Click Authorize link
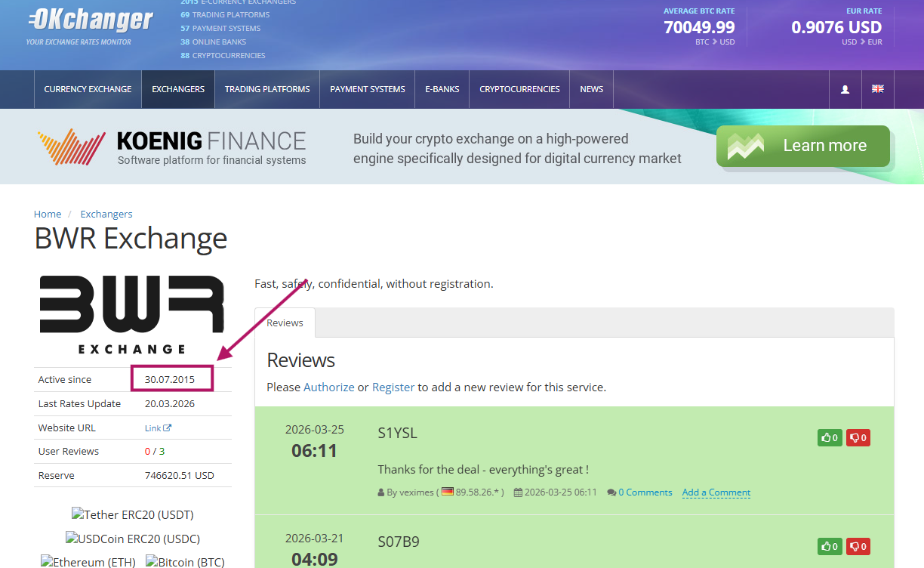924x568 pixels. (329, 387)
